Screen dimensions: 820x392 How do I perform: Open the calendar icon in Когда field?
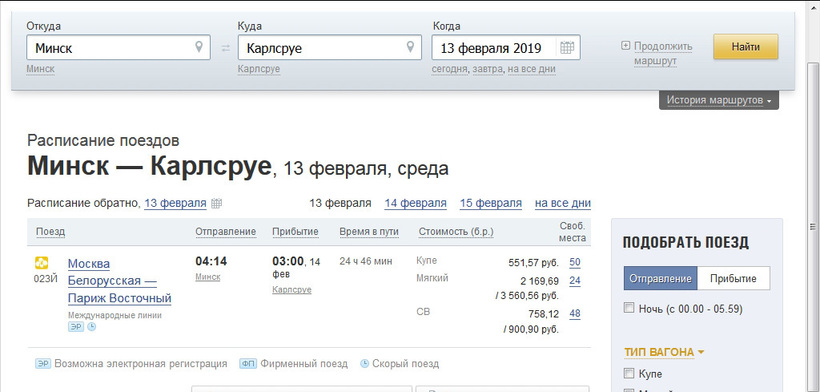click(x=567, y=48)
